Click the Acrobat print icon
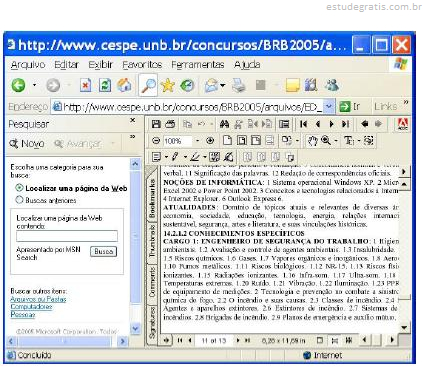Image resolution: width=423 pixels, height=368 pixels. [170, 124]
